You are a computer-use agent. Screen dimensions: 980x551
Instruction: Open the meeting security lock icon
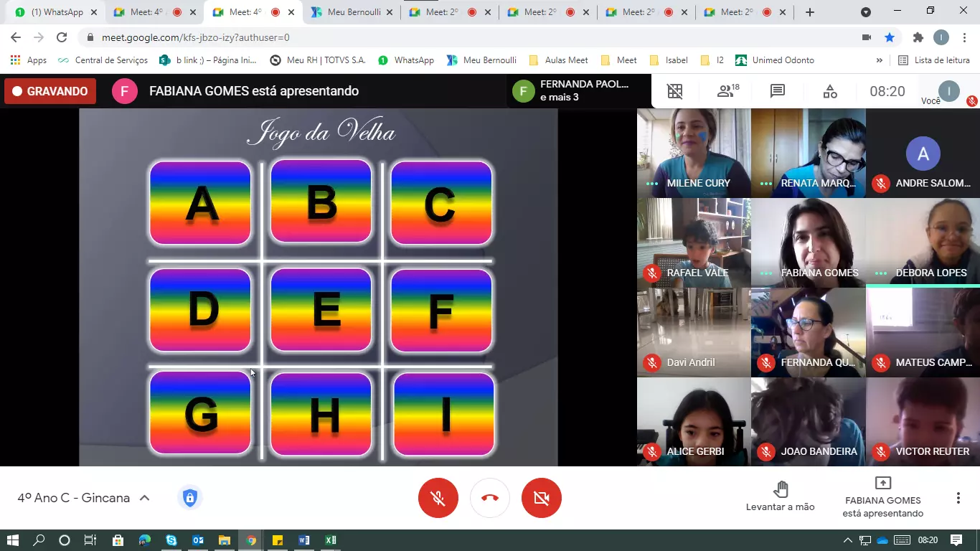[189, 498]
